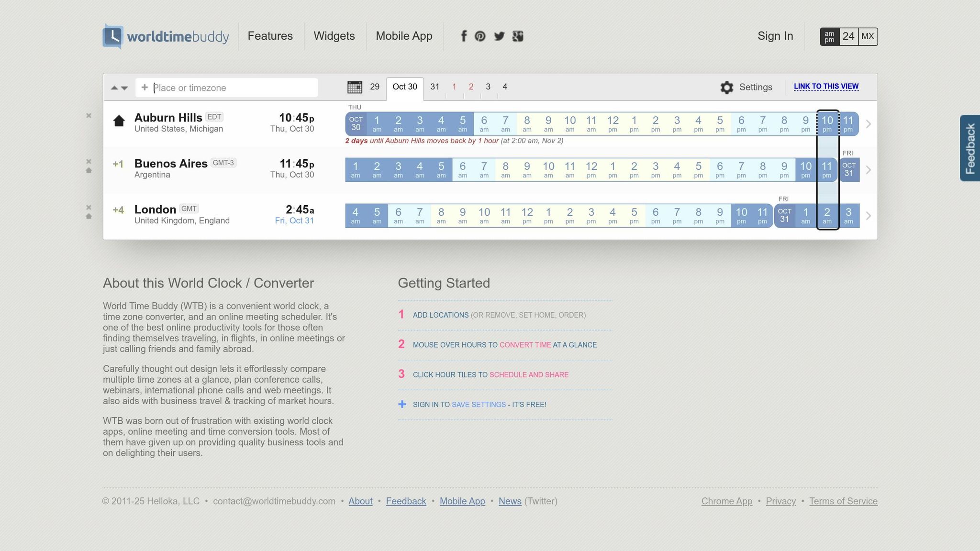980x551 pixels.
Task: Remove Auburn Hills location with X
Action: 89,116
